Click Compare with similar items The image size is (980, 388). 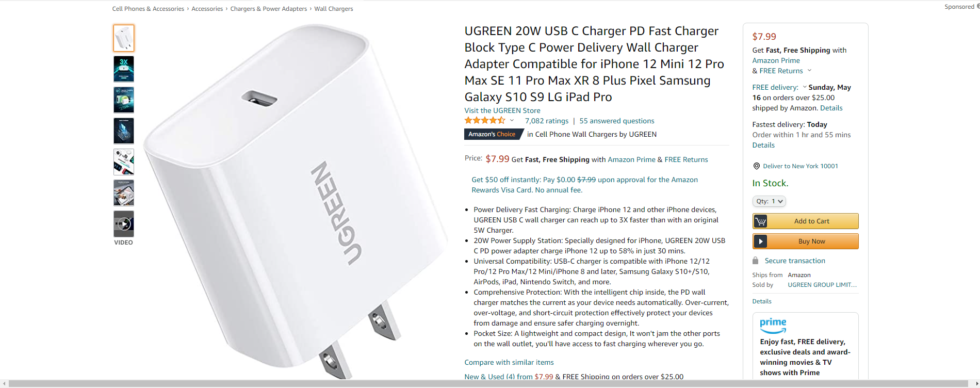pyautogui.click(x=509, y=362)
